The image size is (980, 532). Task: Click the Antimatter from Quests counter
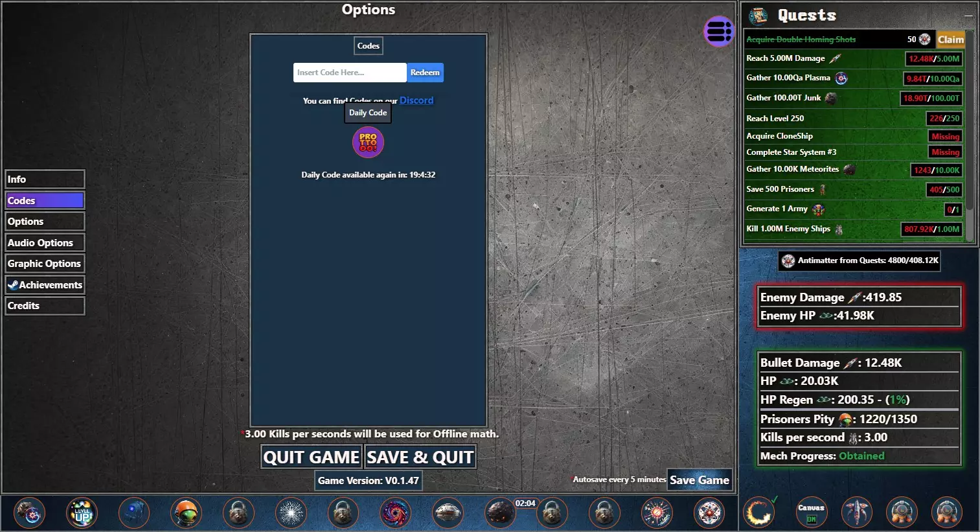click(860, 260)
